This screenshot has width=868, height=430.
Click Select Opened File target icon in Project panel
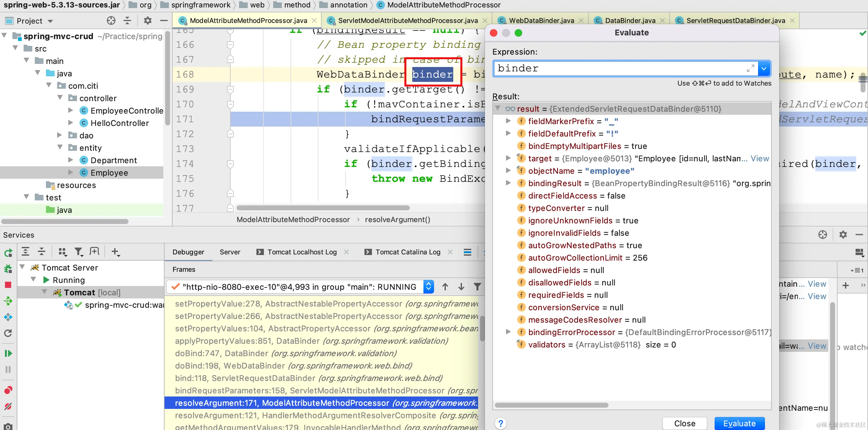[x=111, y=20]
